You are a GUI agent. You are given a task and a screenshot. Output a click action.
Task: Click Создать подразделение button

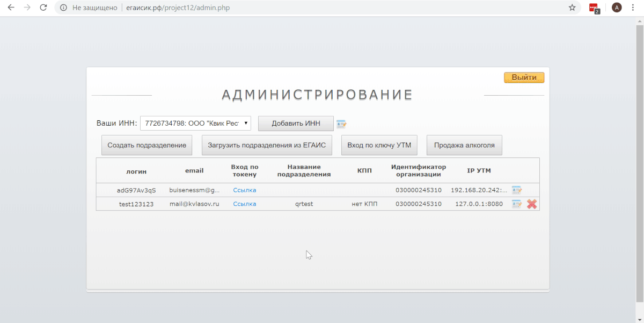(147, 145)
